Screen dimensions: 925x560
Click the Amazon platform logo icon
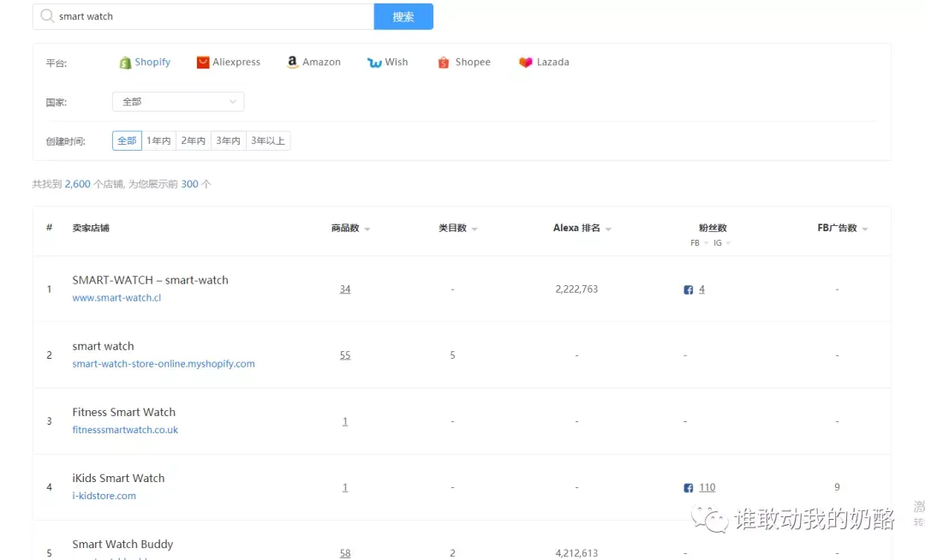pyautogui.click(x=292, y=62)
